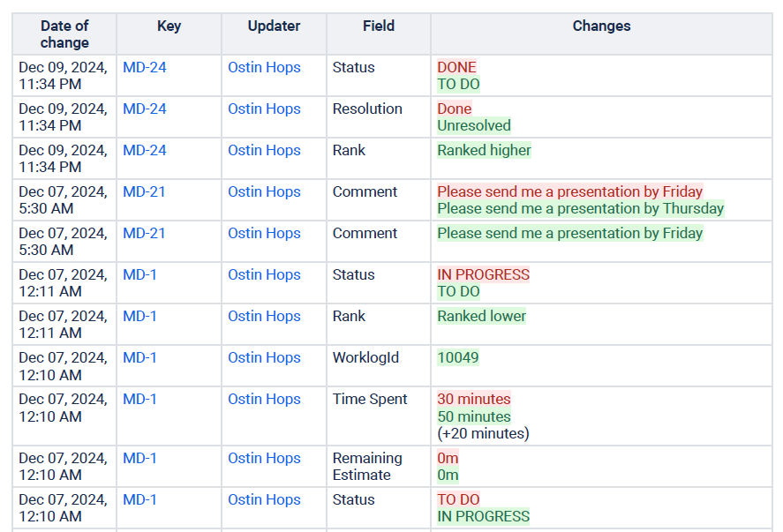Image resolution: width=783 pixels, height=532 pixels.
Task: Click the "Date of change" column header
Action: [64, 34]
